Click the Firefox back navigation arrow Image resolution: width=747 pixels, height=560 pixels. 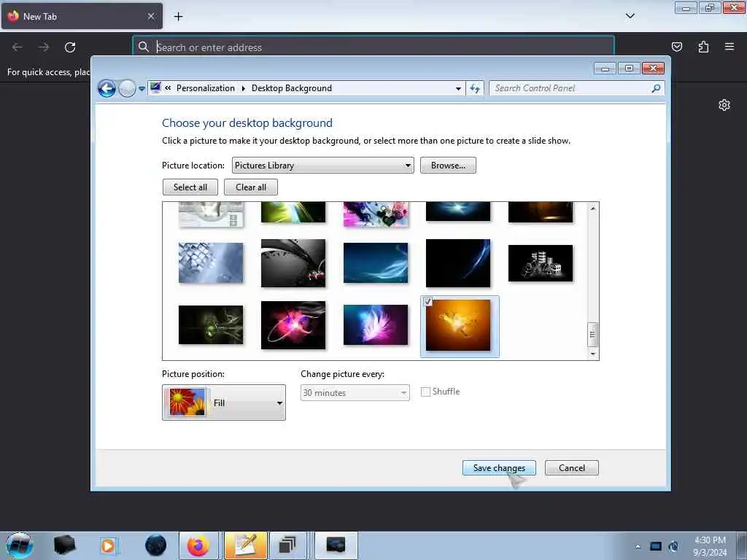(x=18, y=47)
